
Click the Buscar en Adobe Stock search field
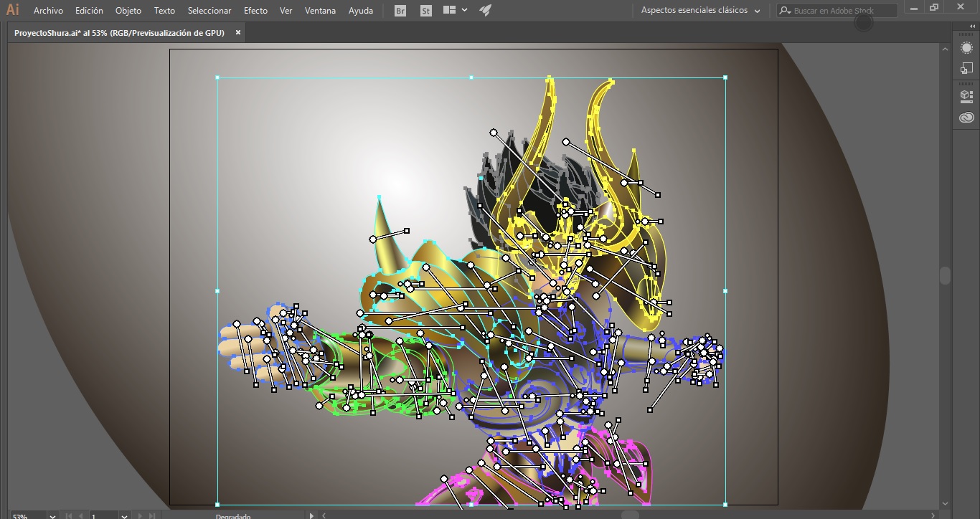point(837,11)
